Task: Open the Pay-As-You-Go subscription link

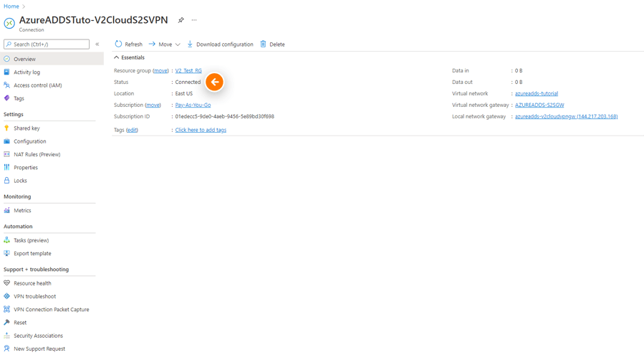Action: pyautogui.click(x=193, y=105)
